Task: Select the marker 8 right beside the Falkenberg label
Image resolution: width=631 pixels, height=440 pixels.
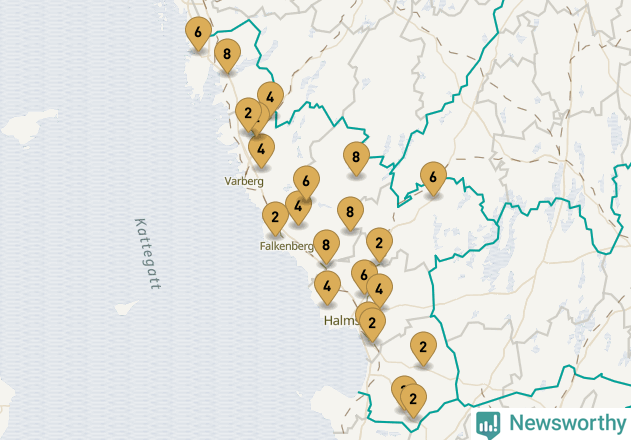Action: (326, 245)
